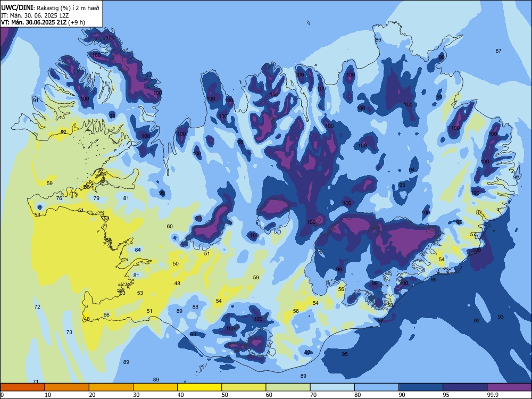Click the legend scale label 99.9

point(493,395)
